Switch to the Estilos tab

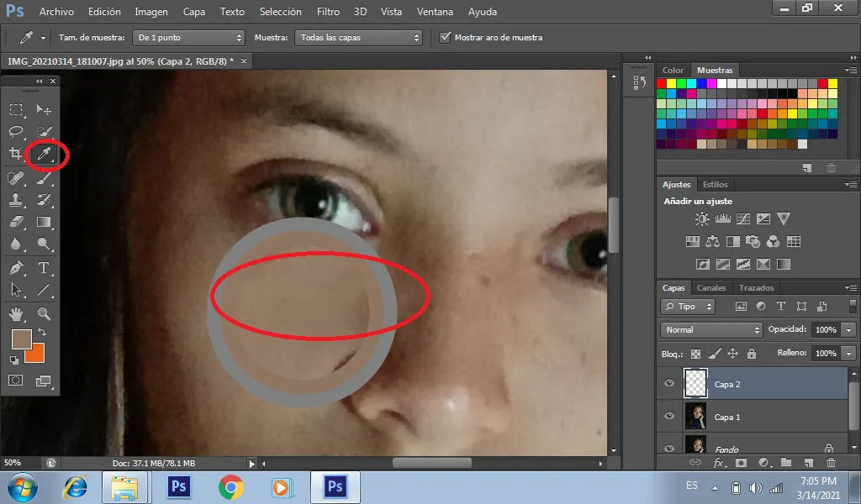(x=715, y=184)
